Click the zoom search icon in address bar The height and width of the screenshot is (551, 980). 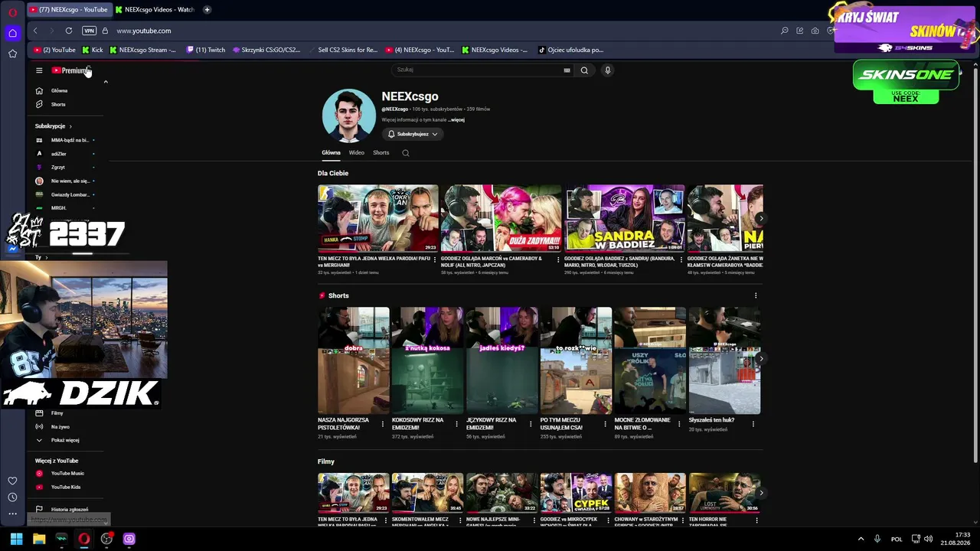[785, 31]
